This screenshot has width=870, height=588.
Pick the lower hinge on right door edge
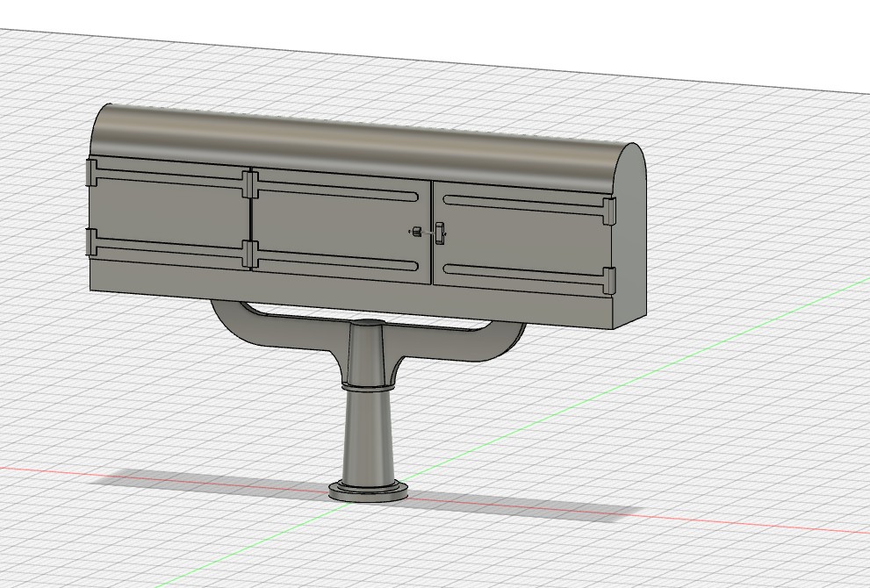(610, 281)
